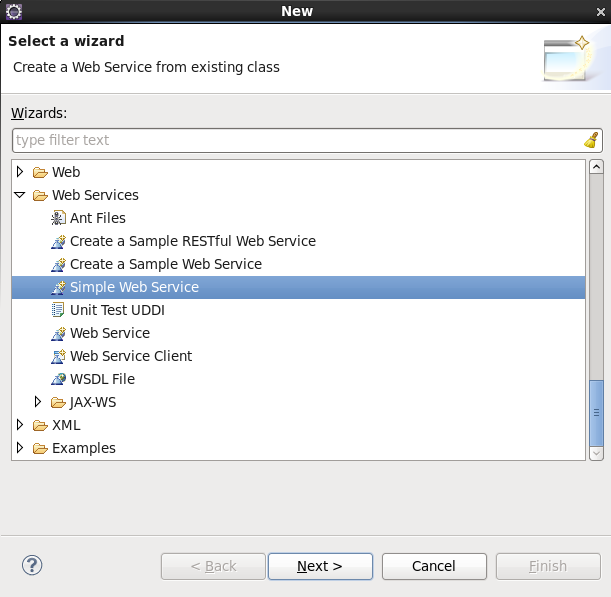Screen dimensions: 611x597
Task: Select the Web Service Client entry
Action: click(x=131, y=356)
